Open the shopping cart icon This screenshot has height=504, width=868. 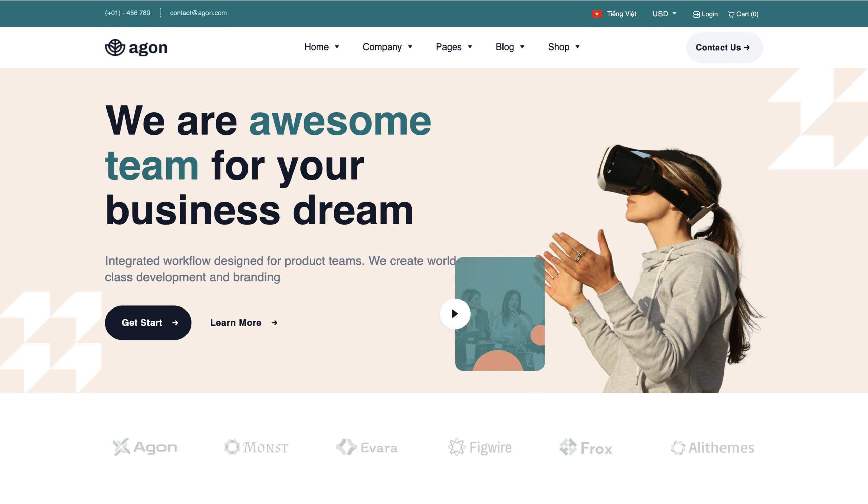click(731, 14)
